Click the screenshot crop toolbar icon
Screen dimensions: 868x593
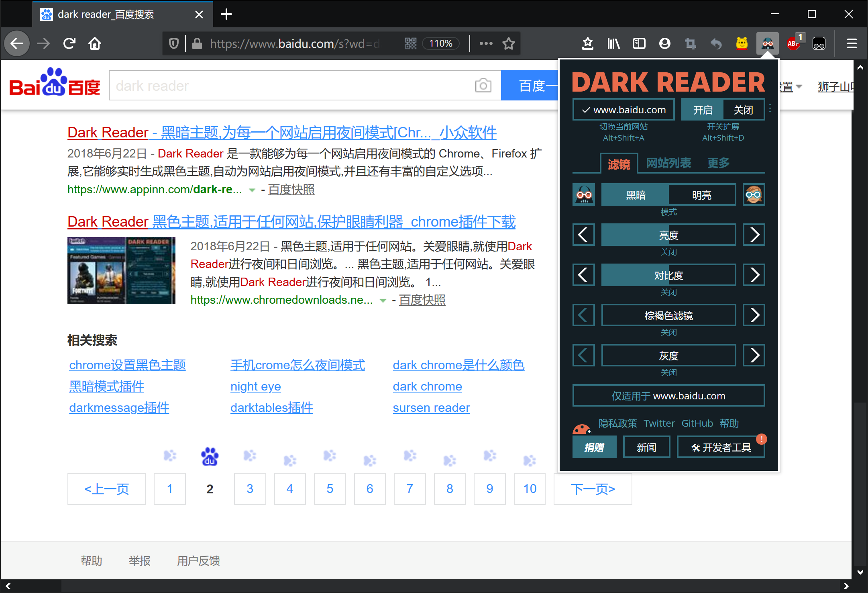coord(691,43)
